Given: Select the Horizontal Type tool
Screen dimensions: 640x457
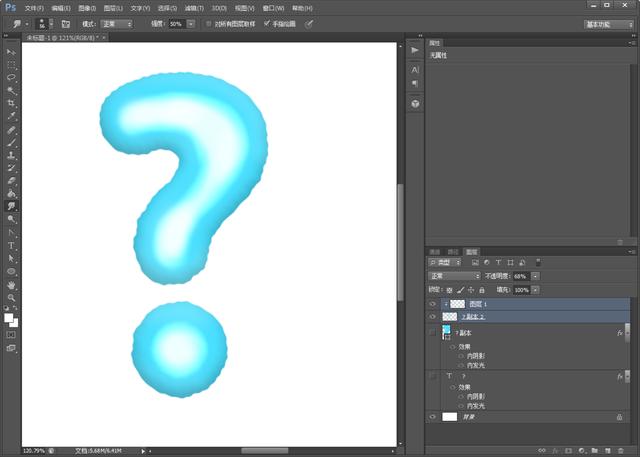Looking at the screenshot, I should coord(11,246).
